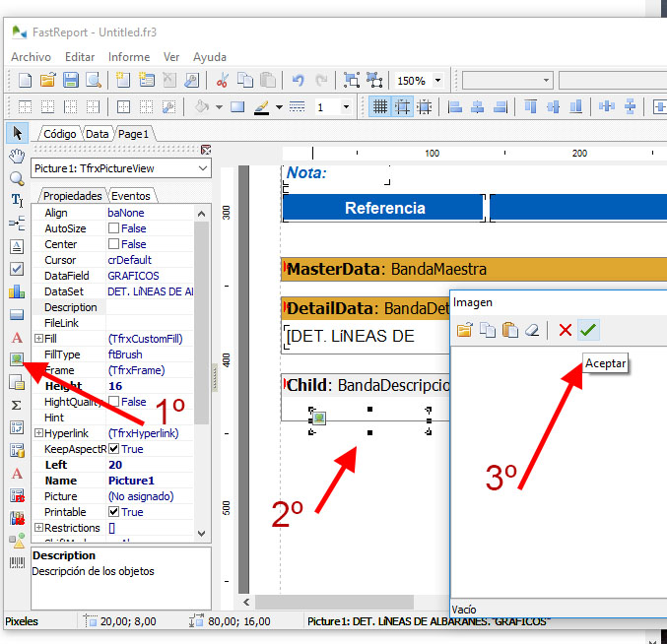Switch to the Data tab
Viewport: 667px width, 644px height.
click(97, 134)
